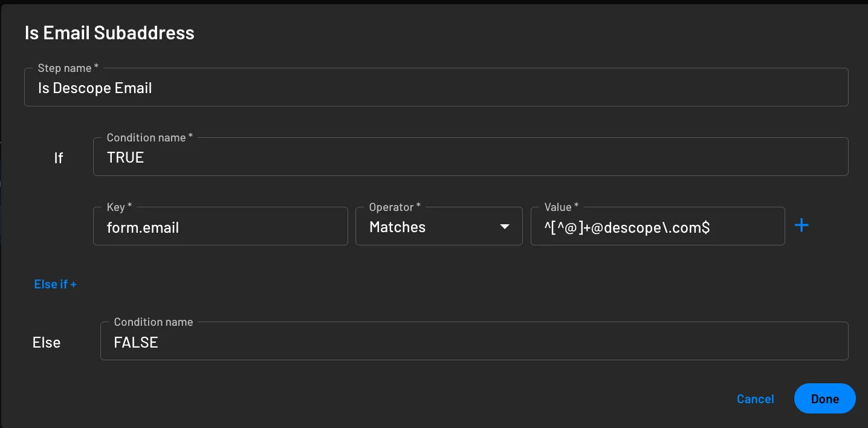This screenshot has width=868, height=428.
Task: Click the blue plus icon to add condition
Action: click(802, 225)
